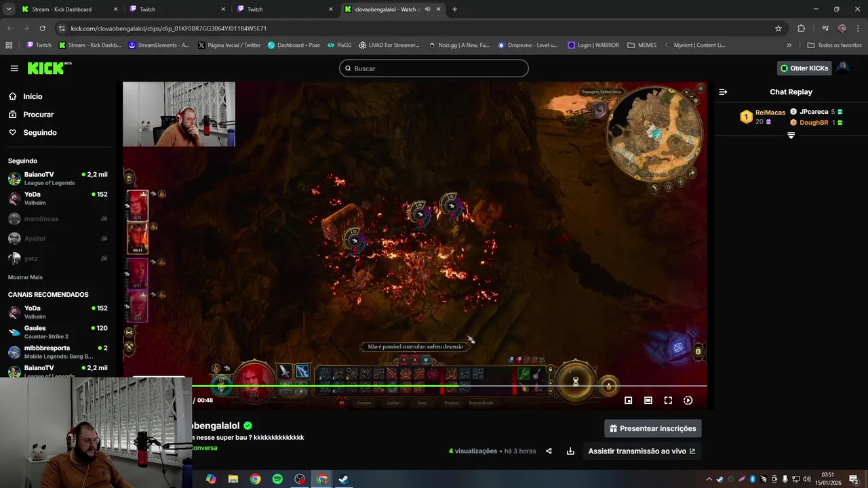This screenshot has height=488, width=868.
Task: Toggle theater mode on the video player
Action: coord(648,401)
